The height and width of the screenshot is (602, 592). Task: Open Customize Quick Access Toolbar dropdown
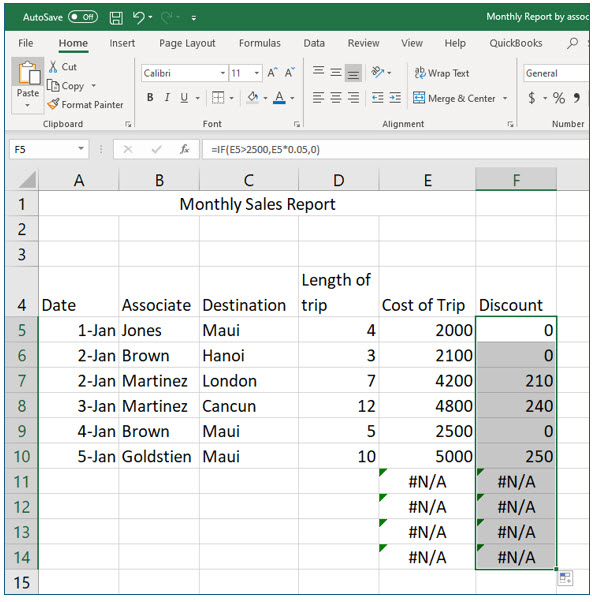194,18
